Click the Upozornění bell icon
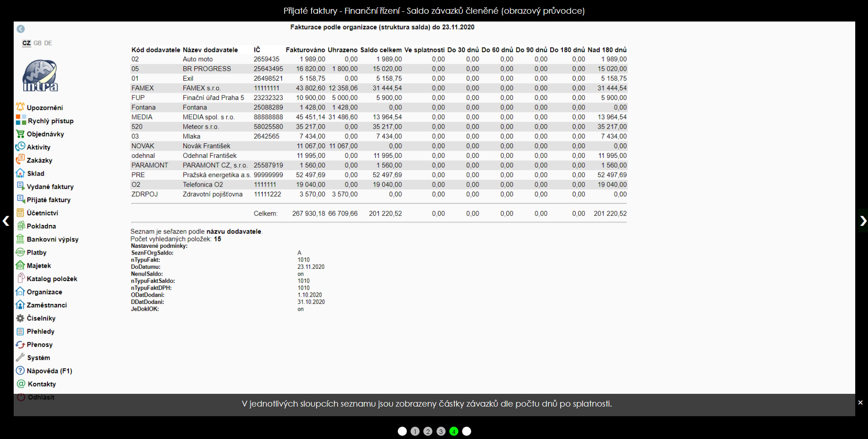This screenshot has height=439, width=868. (20, 107)
